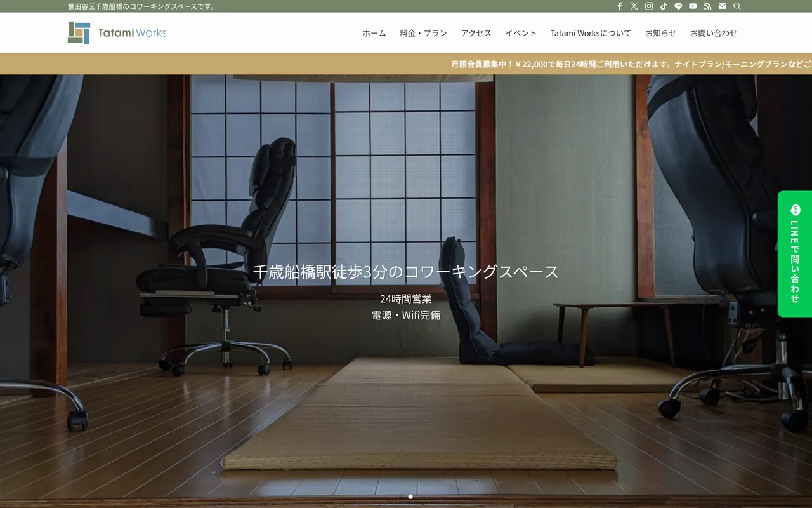812x508 pixels.
Task: Click the RSS feed icon
Action: click(x=707, y=6)
